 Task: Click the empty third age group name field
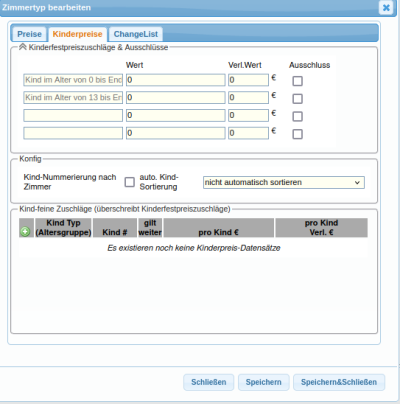point(73,115)
